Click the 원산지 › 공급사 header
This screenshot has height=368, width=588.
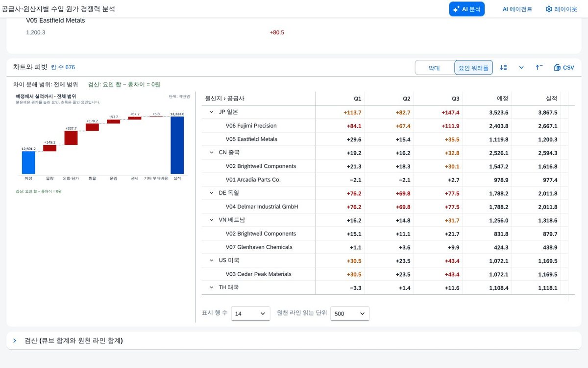[259, 98]
